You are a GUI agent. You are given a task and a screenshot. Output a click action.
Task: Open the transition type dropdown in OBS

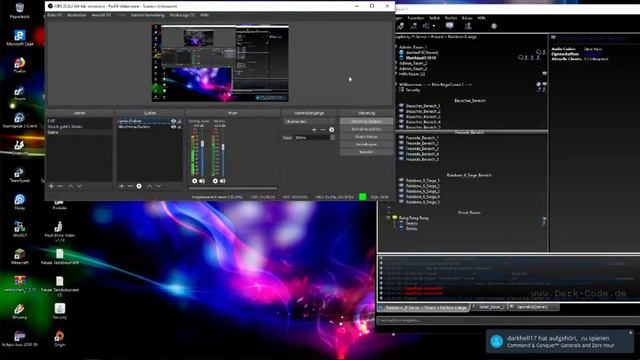click(x=309, y=122)
